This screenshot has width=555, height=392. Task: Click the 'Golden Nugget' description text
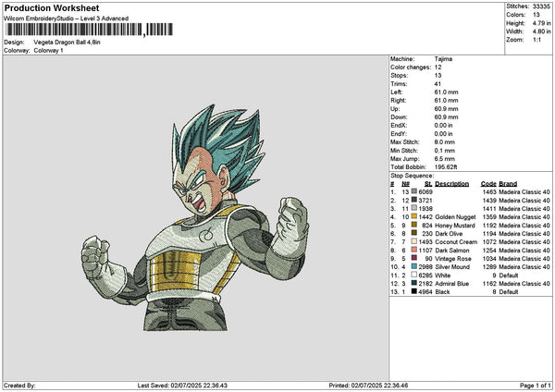(x=455, y=217)
